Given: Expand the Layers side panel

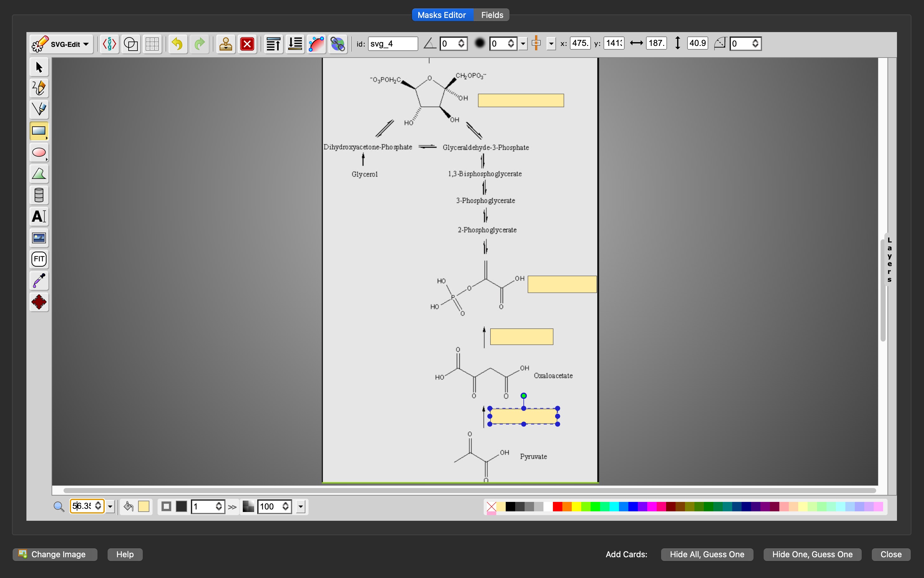Looking at the screenshot, I should pyautogui.click(x=890, y=259).
